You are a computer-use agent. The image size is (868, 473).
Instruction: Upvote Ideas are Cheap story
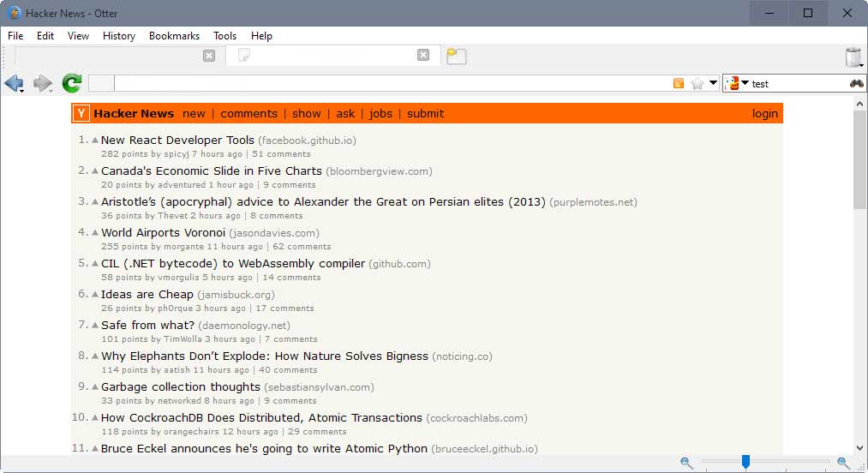click(94, 294)
